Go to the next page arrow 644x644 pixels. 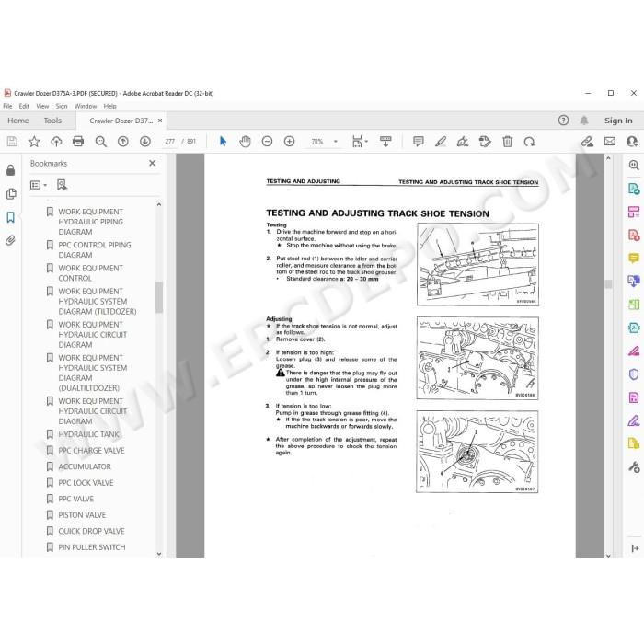(x=145, y=142)
